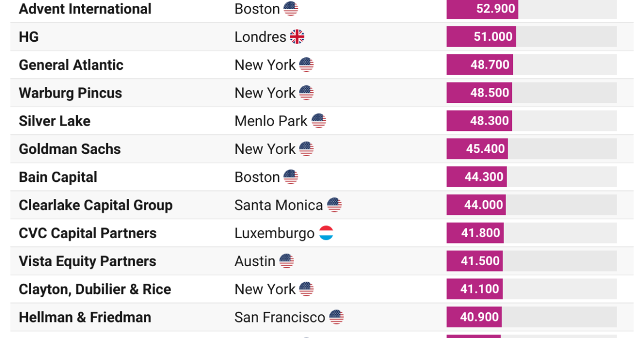
Task: Click the UK flag beside Londres
Action: [297, 36]
